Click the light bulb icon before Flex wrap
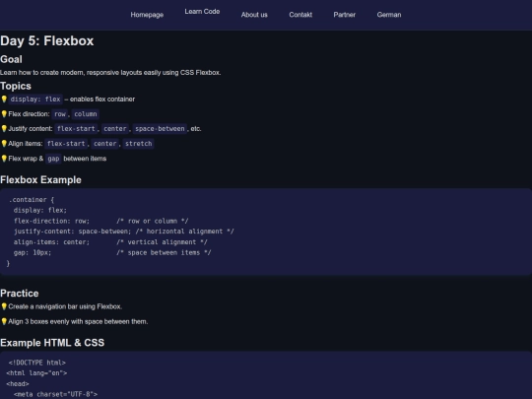The width and height of the screenshot is (532, 399). coord(4,159)
